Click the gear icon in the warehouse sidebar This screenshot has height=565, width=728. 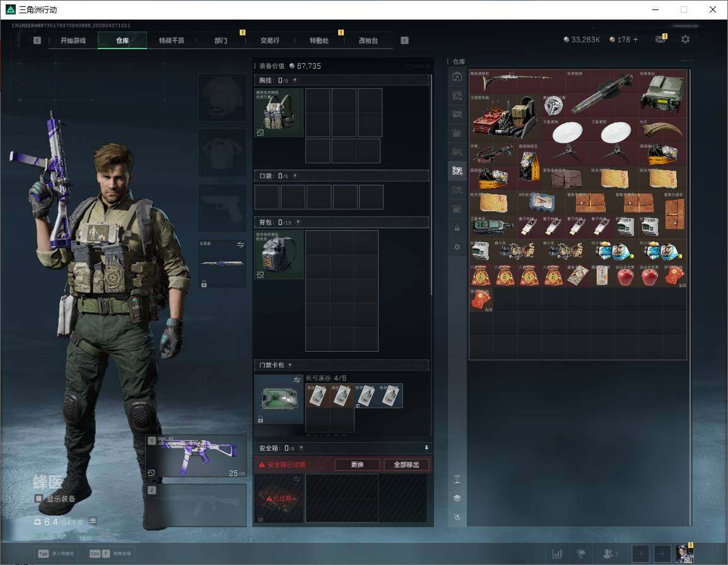click(457, 247)
